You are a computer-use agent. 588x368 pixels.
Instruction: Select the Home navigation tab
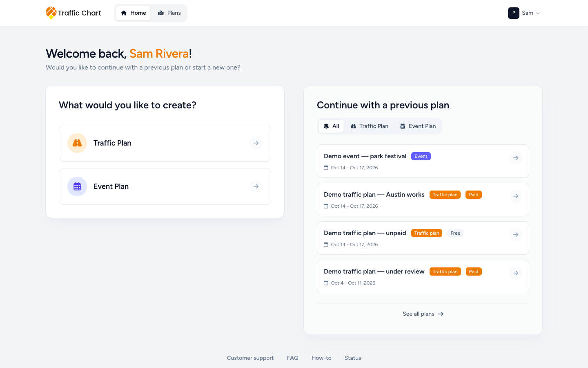point(133,13)
